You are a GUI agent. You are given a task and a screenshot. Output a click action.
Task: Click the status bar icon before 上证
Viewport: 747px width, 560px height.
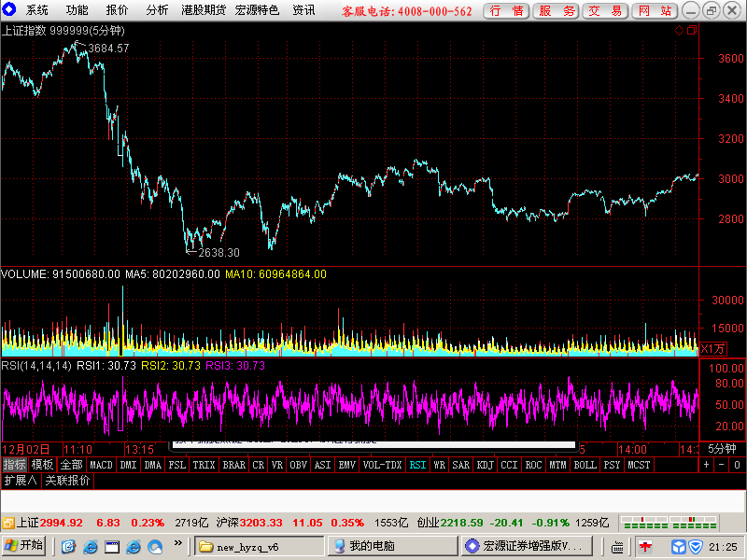coord(8,524)
